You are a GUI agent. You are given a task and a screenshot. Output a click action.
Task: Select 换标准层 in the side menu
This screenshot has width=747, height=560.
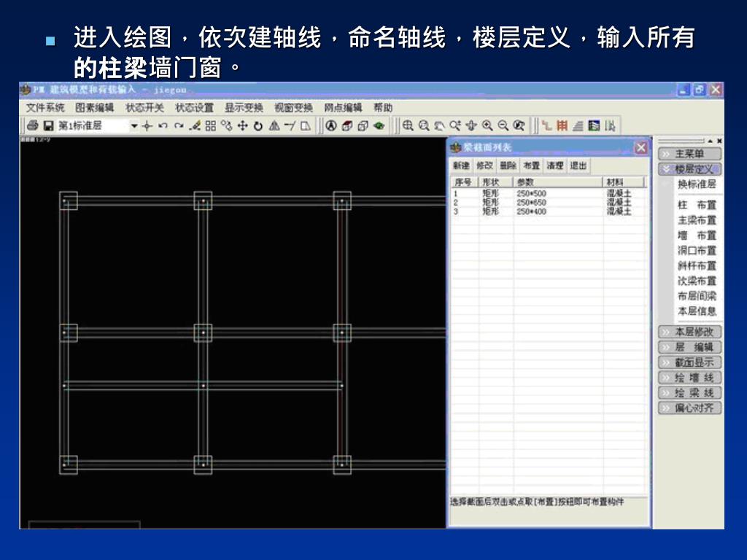click(697, 184)
